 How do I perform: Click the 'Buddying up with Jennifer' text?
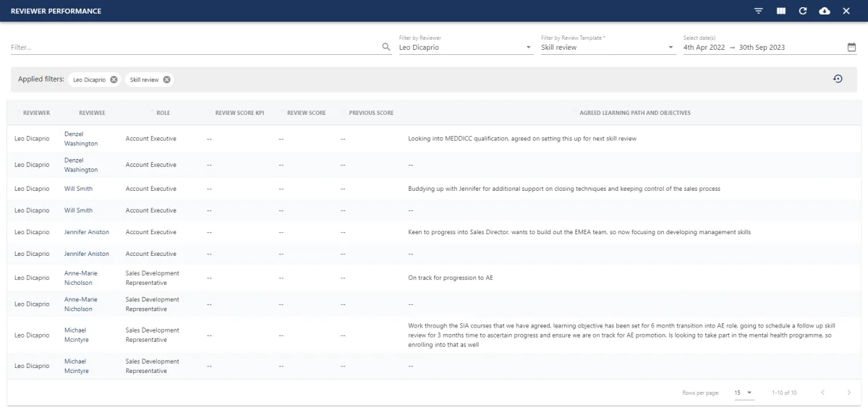pyautogui.click(x=564, y=189)
